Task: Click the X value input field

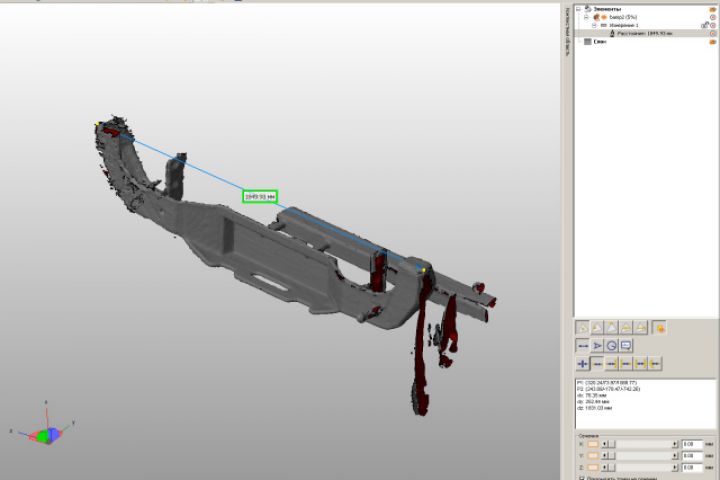Action: 692,444
